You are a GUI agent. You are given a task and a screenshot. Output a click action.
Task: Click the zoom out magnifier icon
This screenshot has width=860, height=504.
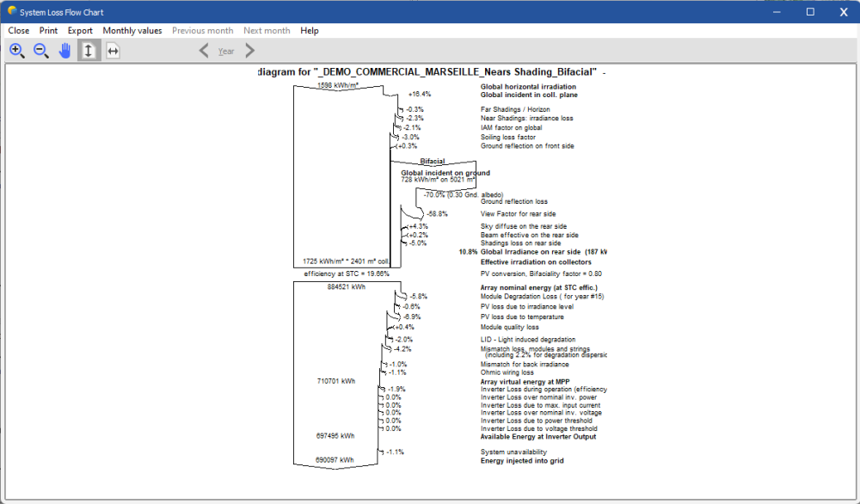40,51
